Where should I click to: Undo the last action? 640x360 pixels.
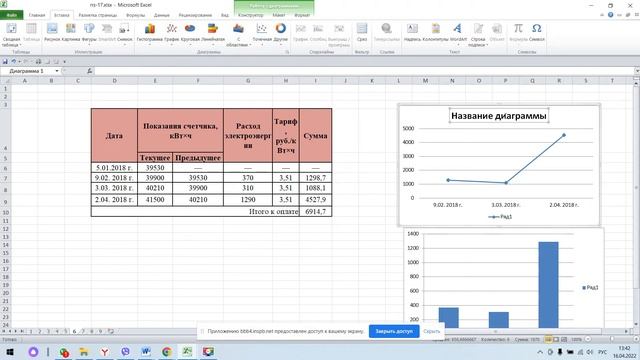pyautogui.click(x=13, y=62)
